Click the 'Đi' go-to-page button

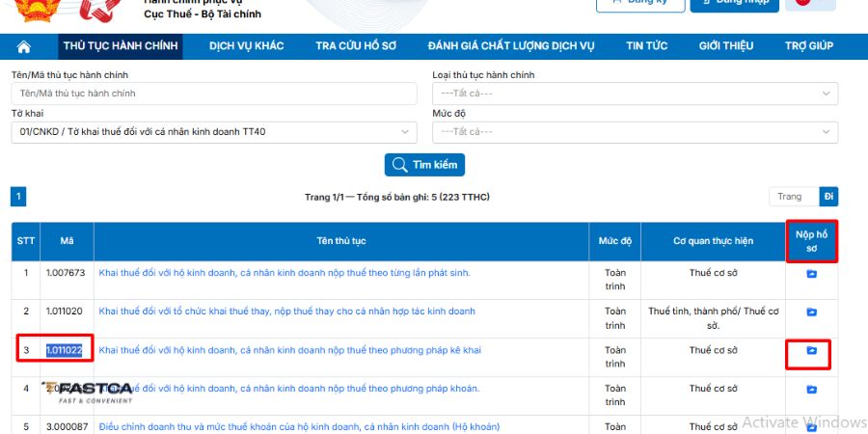point(828,197)
